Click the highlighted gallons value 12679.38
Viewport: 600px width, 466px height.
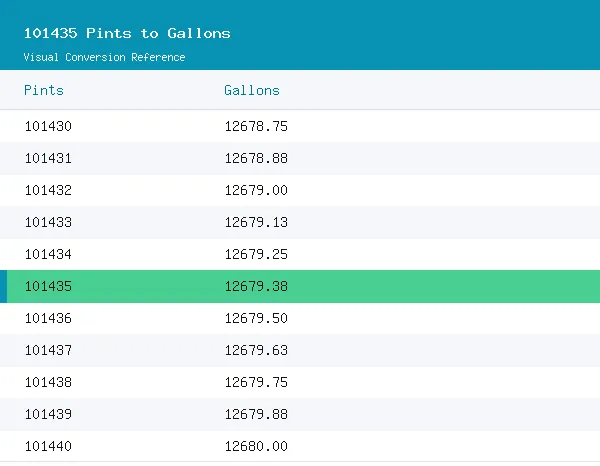pyautogui.click(x=256, y=286)
